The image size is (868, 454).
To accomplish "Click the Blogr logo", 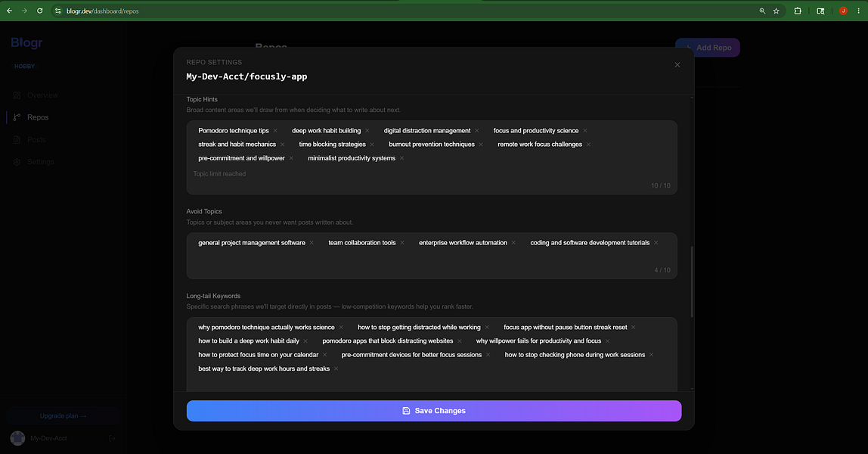I will click(x=26, y=42).
